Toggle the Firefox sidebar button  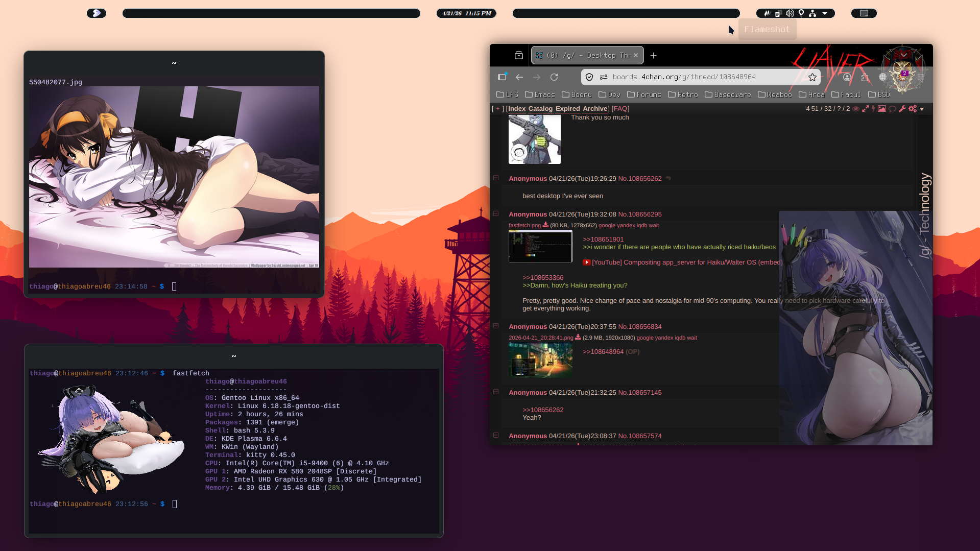[x=502, y=77]
